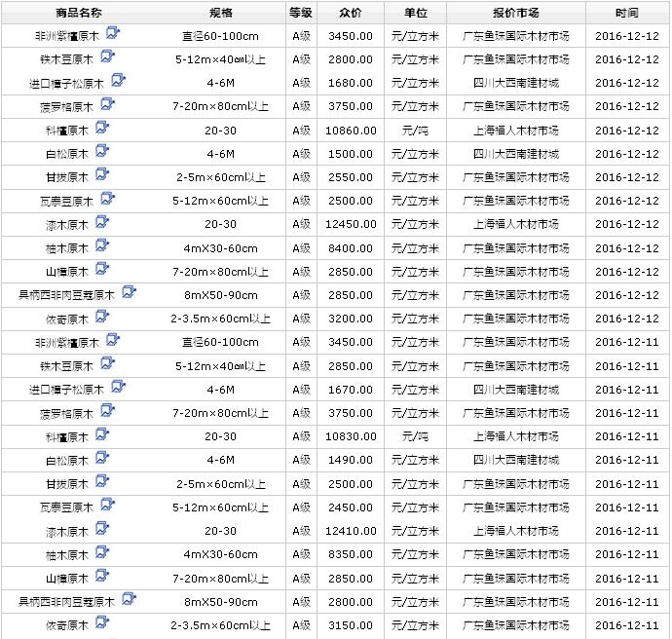Click the 规格 column header

(221, 14)
